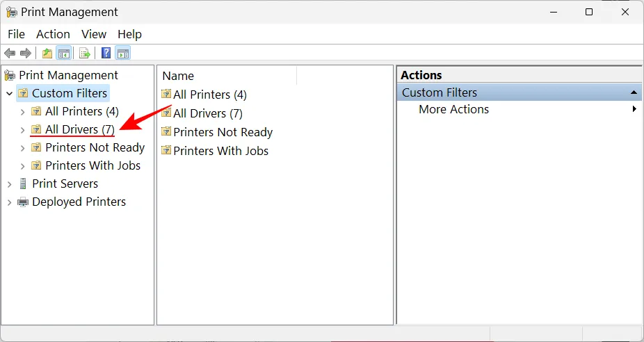Collapse the Custom Filters actions section header
The height and width of the screenshot is (342, 644).
tap(634, 92)
